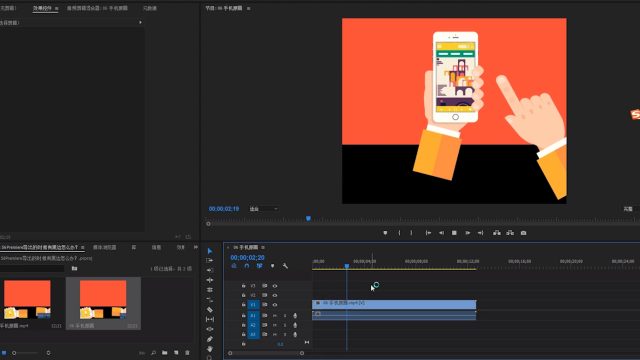640x360 pixels.
Task: Switch to Effect Controls tab
Action: coord(42,8)
